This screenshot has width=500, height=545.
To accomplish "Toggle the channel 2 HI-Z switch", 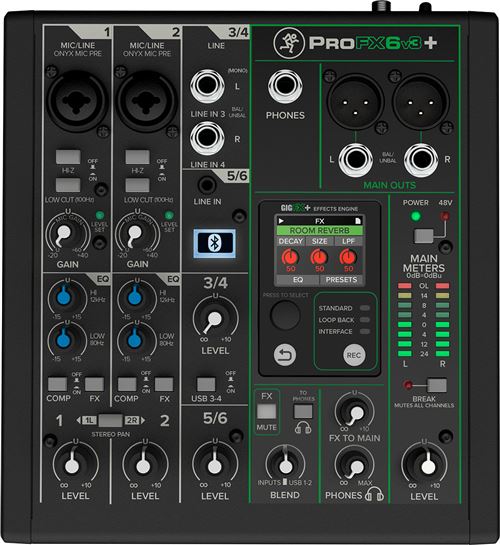I will pos(138,157).
